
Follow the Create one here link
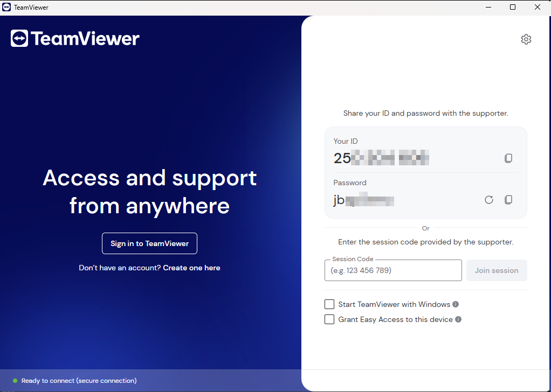pos(191,268)
